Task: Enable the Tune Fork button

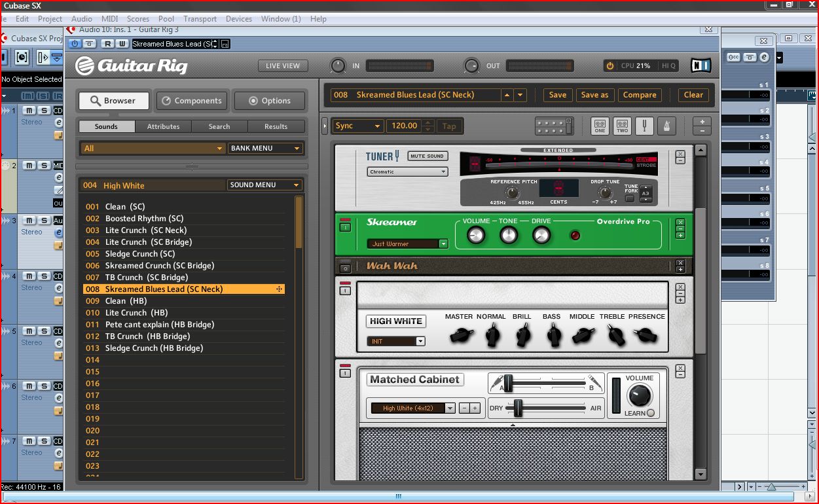Action: tap(630, 198)
